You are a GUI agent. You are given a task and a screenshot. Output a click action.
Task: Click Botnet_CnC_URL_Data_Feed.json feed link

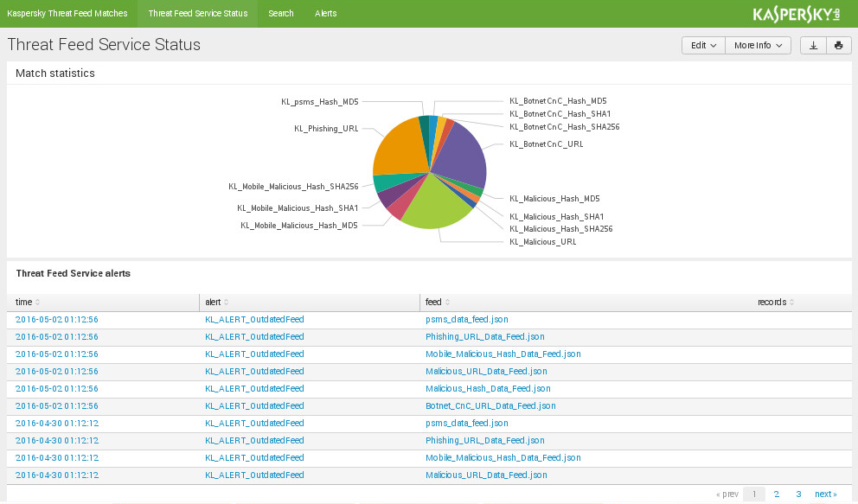pyautogui.click(x=490, y=406)
